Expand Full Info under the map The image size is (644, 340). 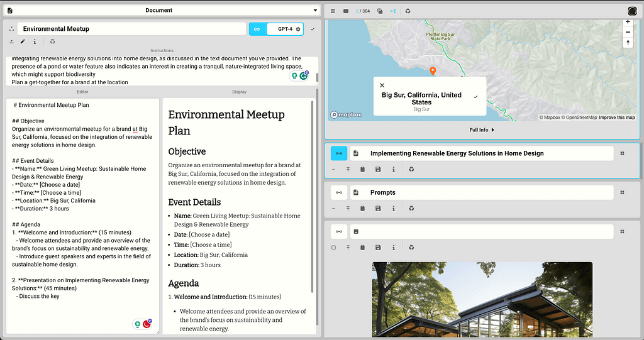(x=482, y=129)
